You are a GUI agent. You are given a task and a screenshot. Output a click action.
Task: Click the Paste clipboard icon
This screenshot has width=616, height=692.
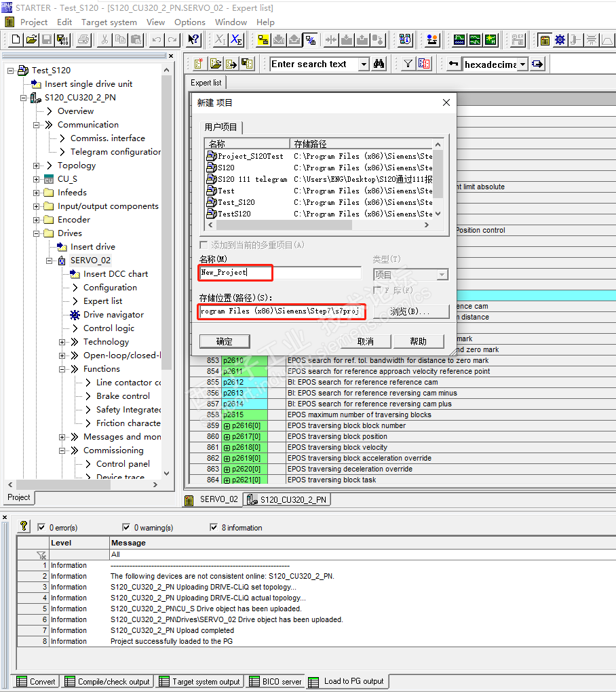[x=136, y=40]
